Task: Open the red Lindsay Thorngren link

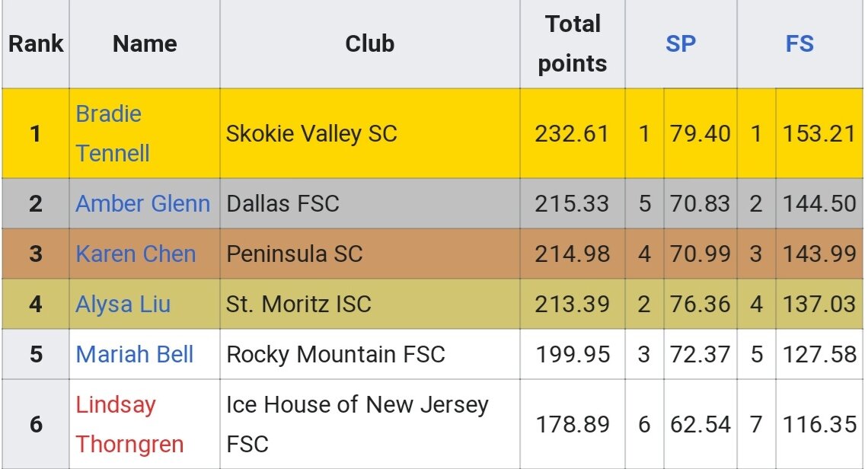Action: (129, 424)
